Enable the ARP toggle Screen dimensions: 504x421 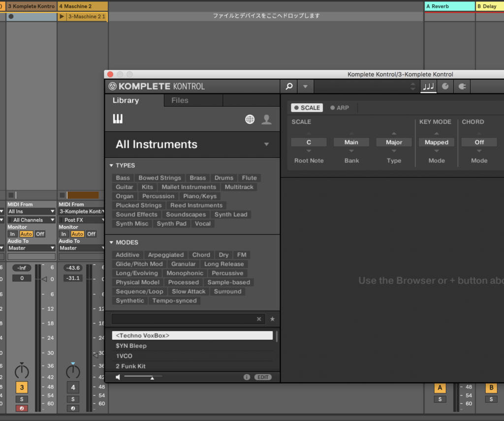coord(340,108)
